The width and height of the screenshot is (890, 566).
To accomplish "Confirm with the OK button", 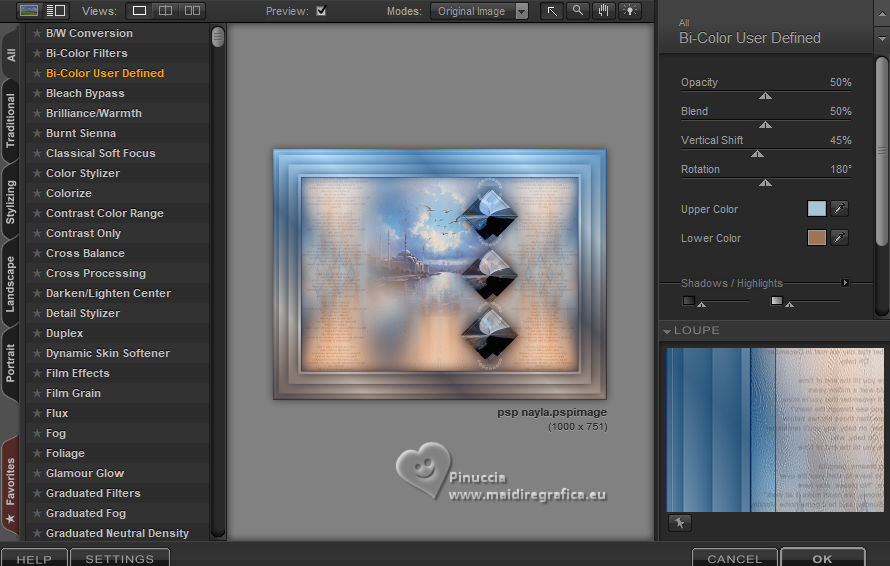I will pyautogui.click(x=822, y=559).
